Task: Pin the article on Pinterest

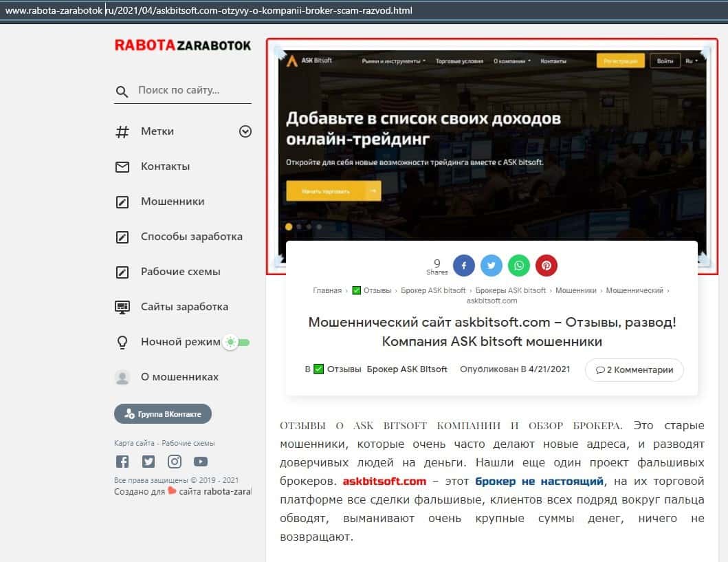Action: 547,266
